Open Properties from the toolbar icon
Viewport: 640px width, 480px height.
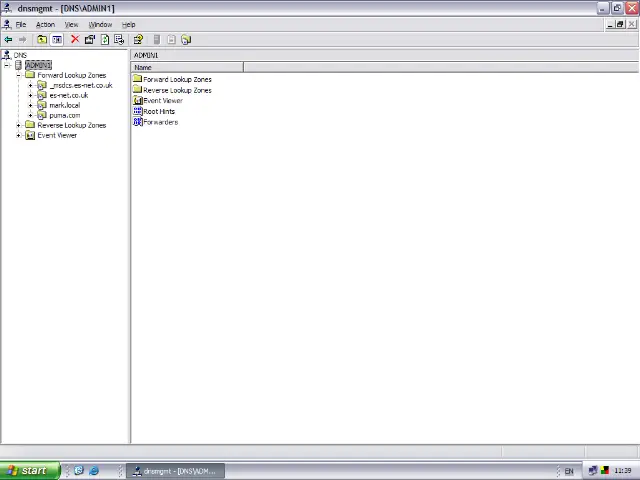[x=90, y=40]
